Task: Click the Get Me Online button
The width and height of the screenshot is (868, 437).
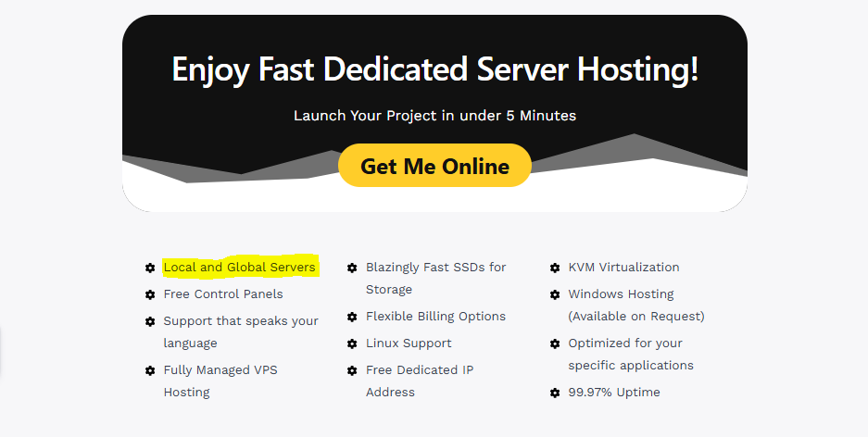Action: coord(434,166)
